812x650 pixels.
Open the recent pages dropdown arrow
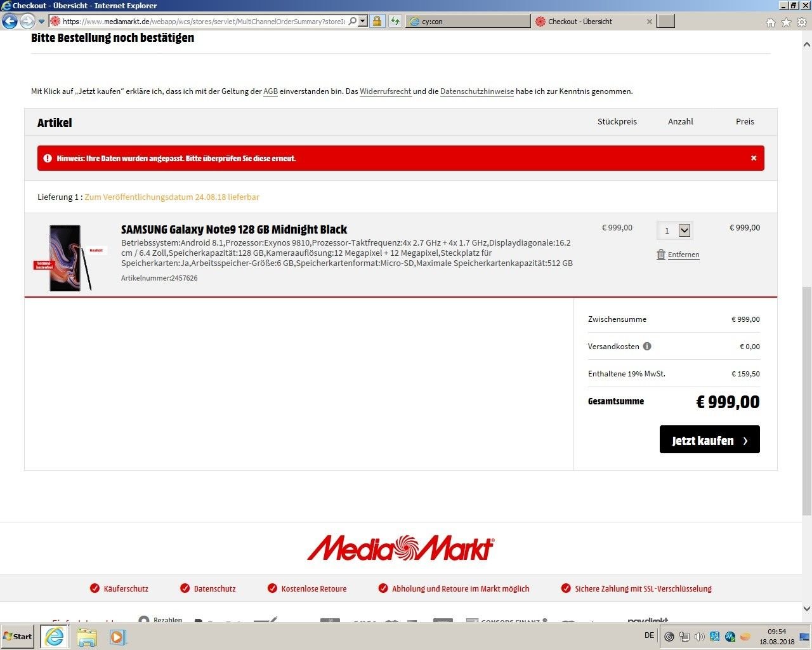[41, 22]
